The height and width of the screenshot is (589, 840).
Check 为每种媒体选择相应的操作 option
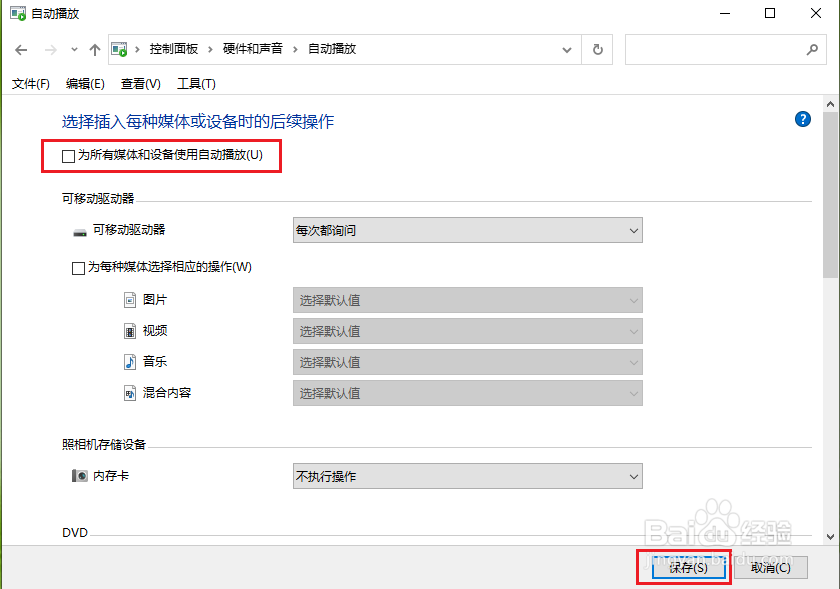pyautogui.click(x=78, y=267)
